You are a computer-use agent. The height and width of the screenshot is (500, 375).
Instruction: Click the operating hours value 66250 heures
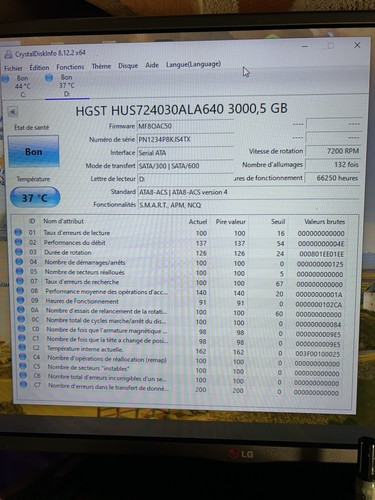332,178
